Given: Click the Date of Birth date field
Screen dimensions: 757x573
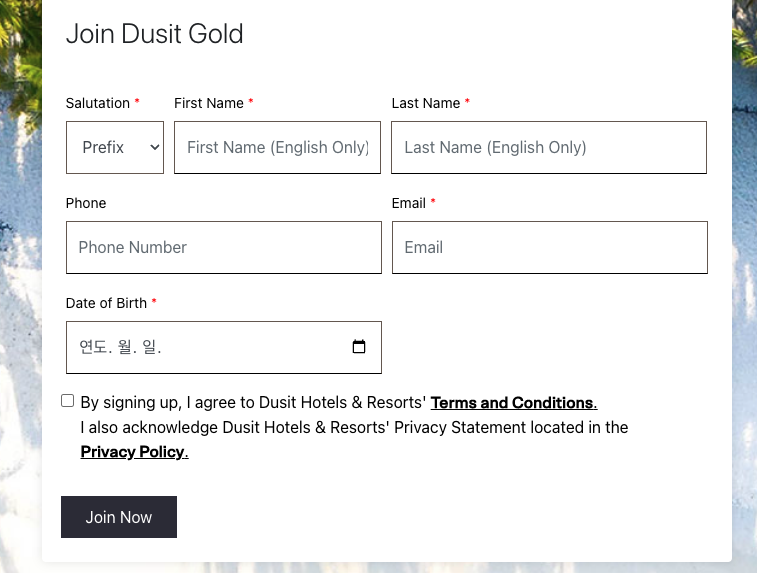Looking at the screenshot, I should 224,347.
